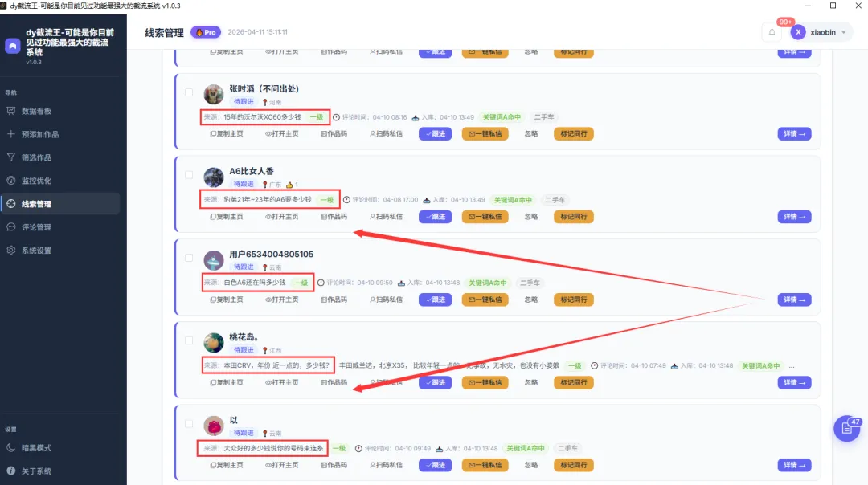This screenshot has height=485, width=868.
Task: Click 一键私信 for A6比女人香
Action: (485, 217)
